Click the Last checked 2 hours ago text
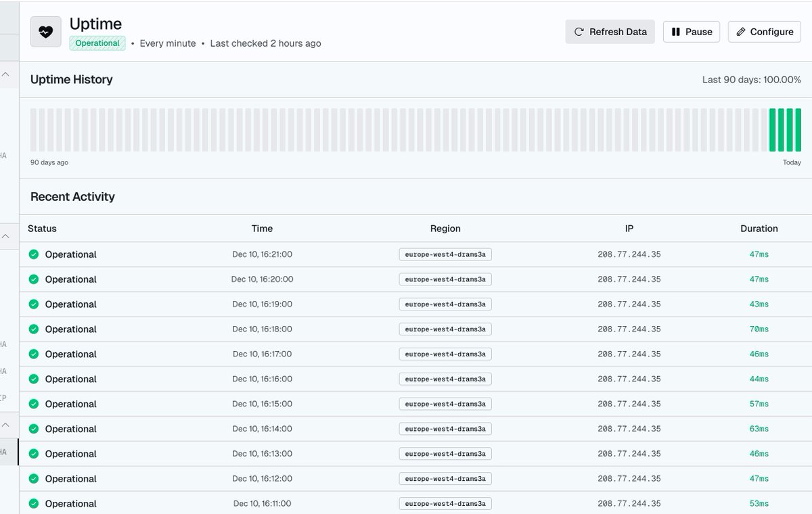 coord(266,43)
